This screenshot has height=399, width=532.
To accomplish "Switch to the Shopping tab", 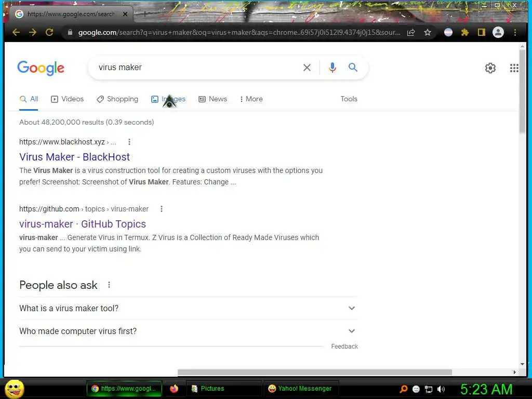I will click(117, 99).
